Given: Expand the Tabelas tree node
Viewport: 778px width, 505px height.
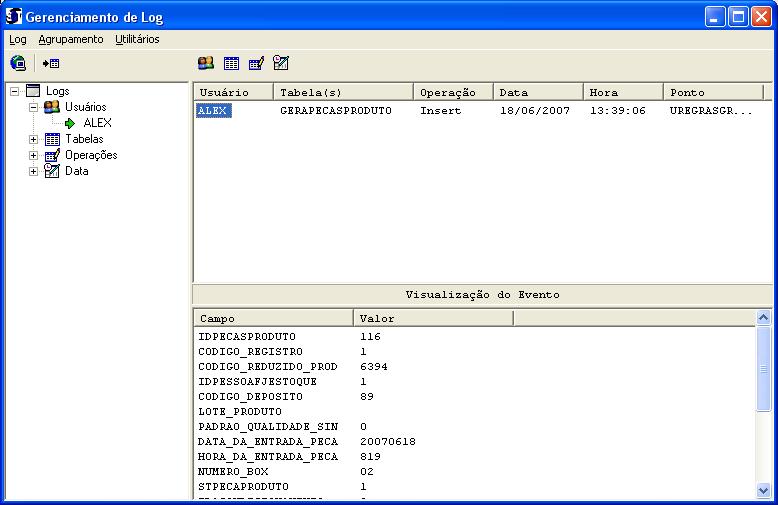Looking at the screenshot, I should [x=33, y=139].
